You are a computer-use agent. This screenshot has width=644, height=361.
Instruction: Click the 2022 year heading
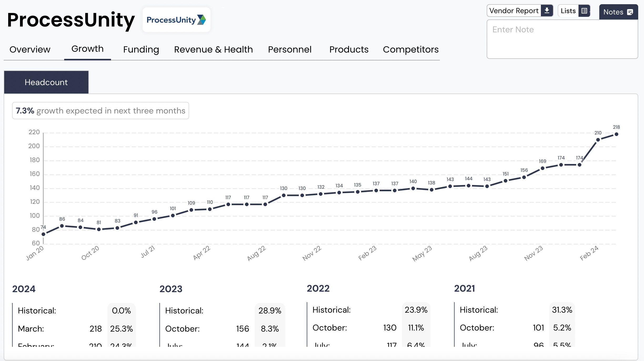pos(318,288)
